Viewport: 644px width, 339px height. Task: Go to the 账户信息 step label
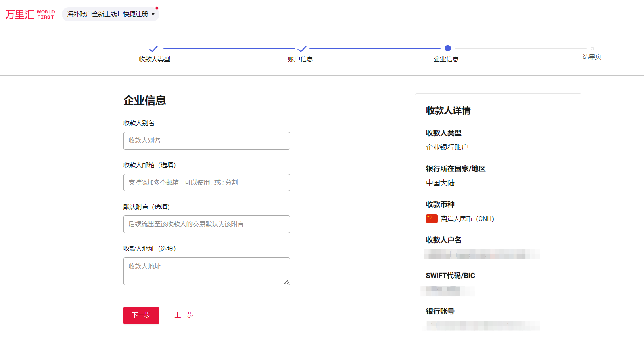[x=300, y=59]
